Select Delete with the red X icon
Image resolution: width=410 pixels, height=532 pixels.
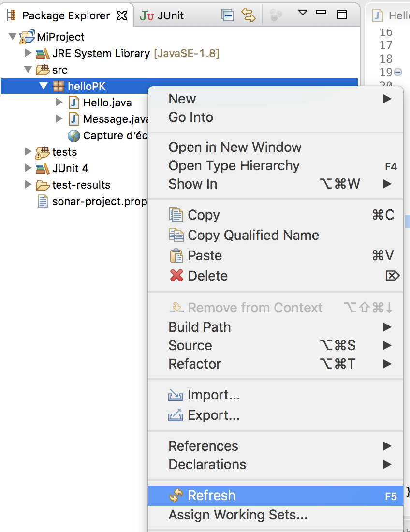coord(207,276)
